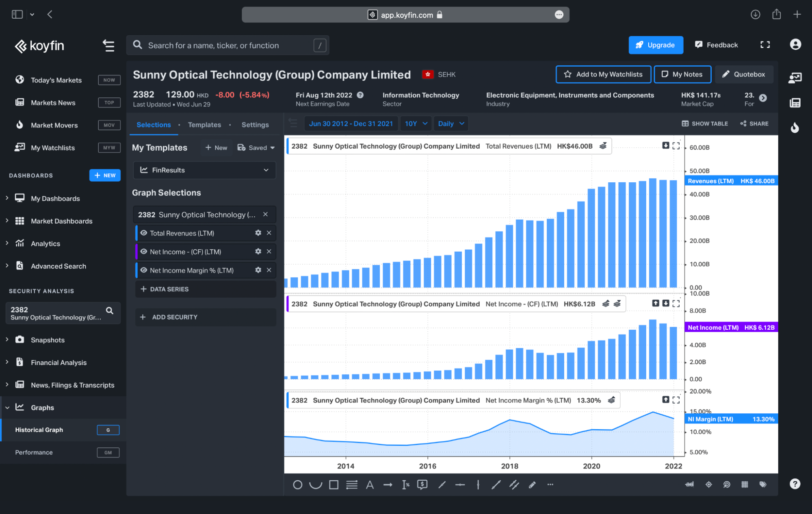Remove Sunny Optical security from selections
Screen dimensions: 812x514
pos(265,214)
